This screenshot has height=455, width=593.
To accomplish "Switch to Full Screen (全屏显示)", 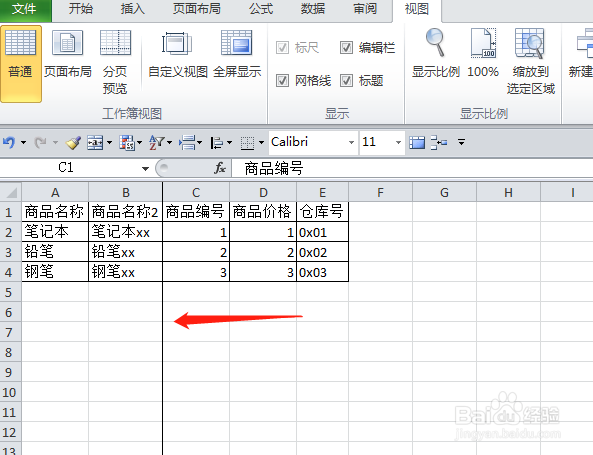I will coord(237,55).
